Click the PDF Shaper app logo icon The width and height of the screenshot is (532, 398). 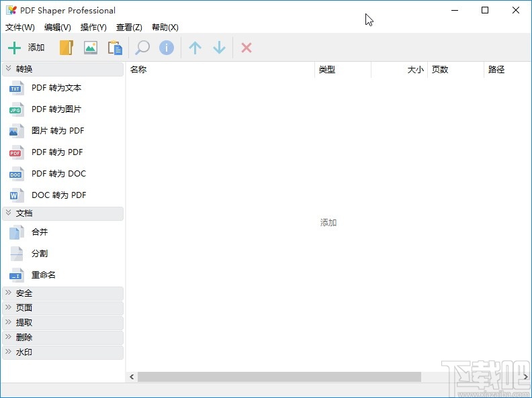pos(11,10)
